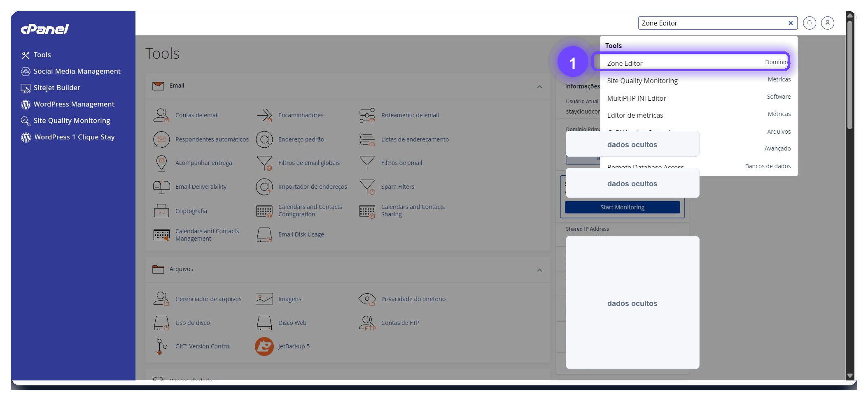
Task: Click the cPanel logo
Action: pos(45,29)
